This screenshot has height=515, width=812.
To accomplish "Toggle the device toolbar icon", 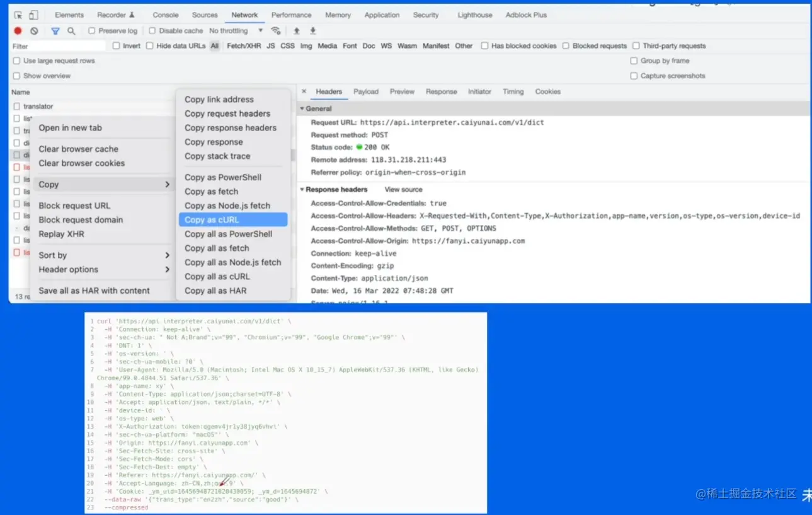I will (x=33, y=15).
